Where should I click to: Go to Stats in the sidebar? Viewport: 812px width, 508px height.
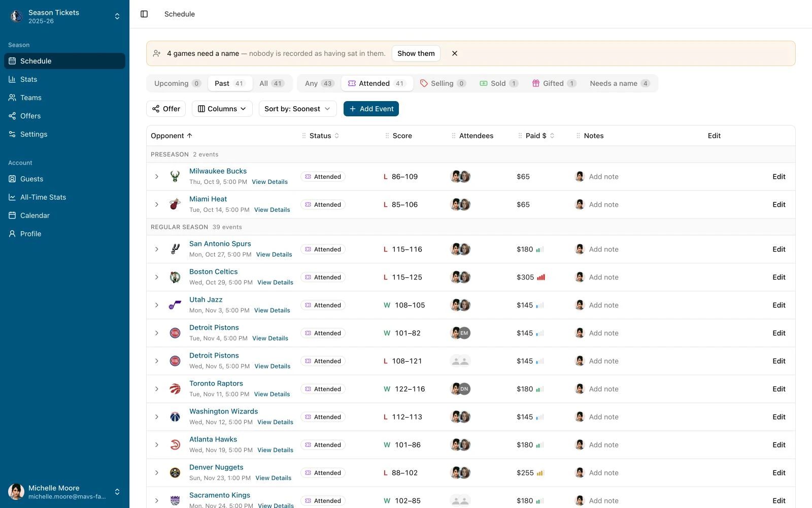coord(64,79)
